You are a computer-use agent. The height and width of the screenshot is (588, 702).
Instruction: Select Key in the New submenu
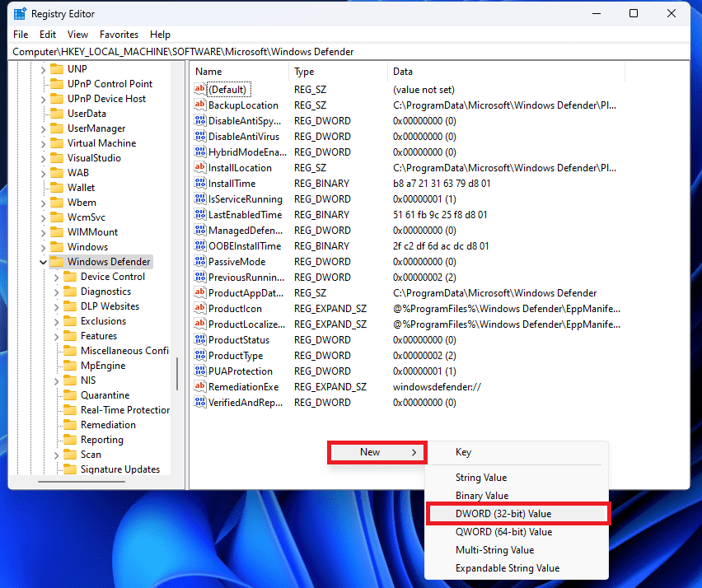[517, 452]
